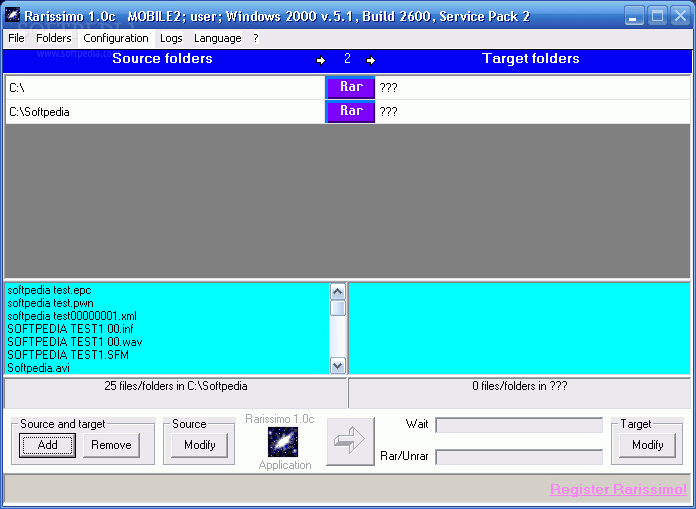Click the Rarissimo galaxy application icon
Image resolution: width=696 pixels, height=509 pixels.
pos(283,442)
